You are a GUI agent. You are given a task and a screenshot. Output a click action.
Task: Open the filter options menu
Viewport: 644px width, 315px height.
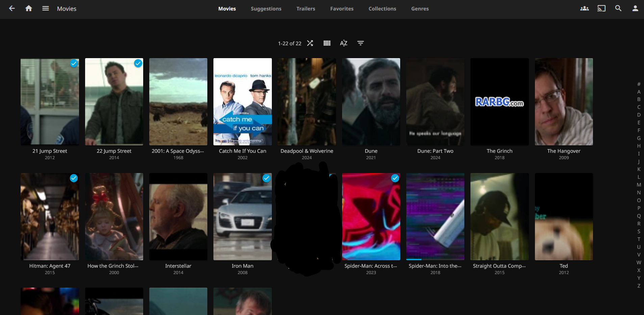pos(360,43)
